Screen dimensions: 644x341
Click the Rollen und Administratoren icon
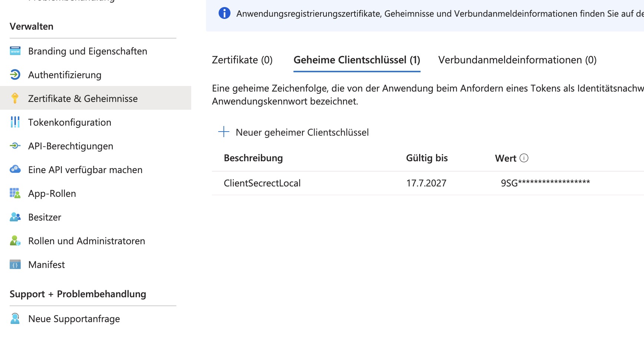(15, 241)
